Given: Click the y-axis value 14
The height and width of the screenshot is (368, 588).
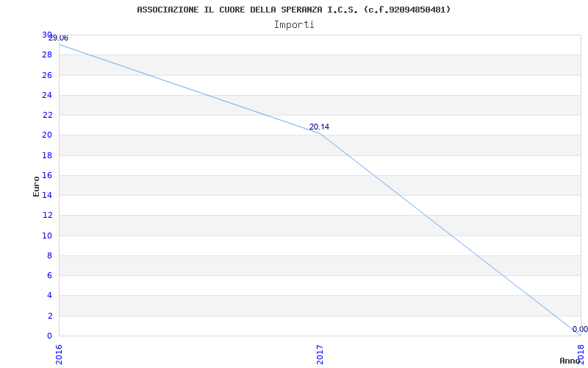Looking at the screenshot, I should 48,195.
